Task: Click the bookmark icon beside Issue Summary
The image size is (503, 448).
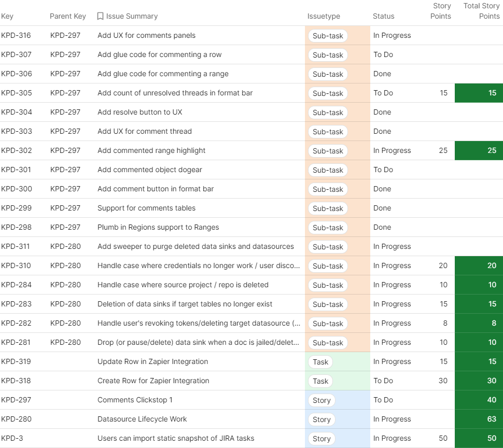Action: (100, 16)
